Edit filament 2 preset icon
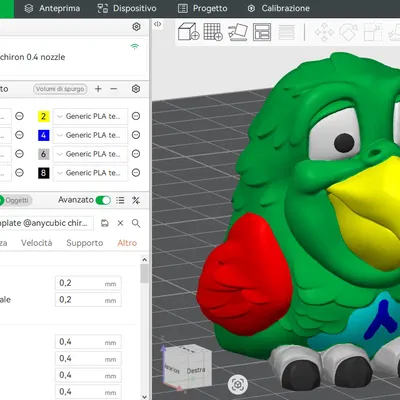Viewport: 400px width, 400px height. coord(136,116)
